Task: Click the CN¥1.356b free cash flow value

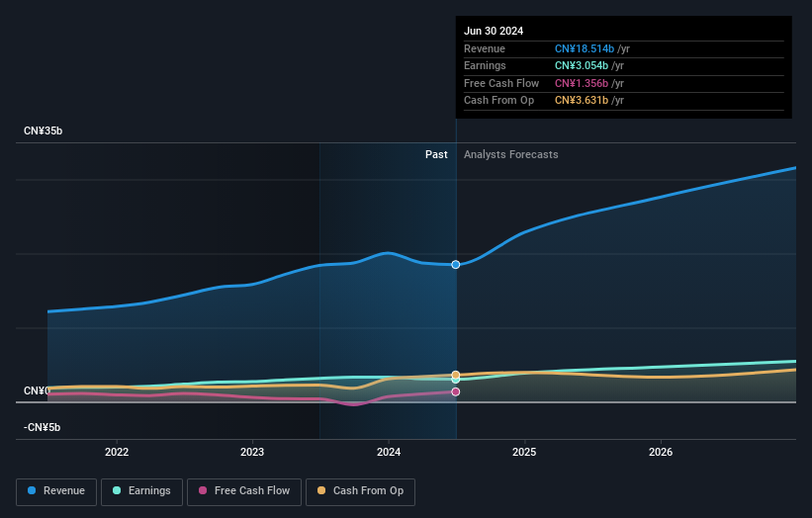Action: pos(582,83)
